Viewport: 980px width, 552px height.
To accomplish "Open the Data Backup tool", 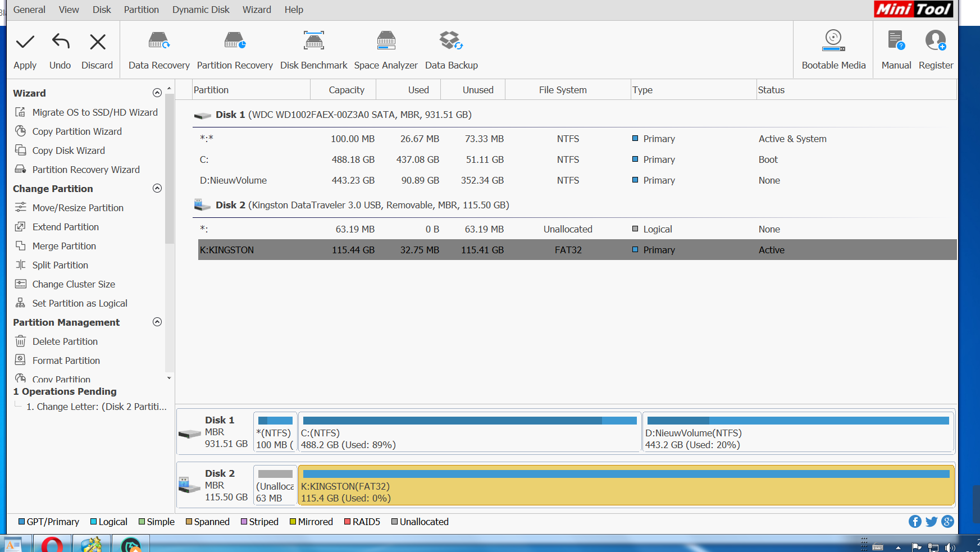I will tap(451, 41).
